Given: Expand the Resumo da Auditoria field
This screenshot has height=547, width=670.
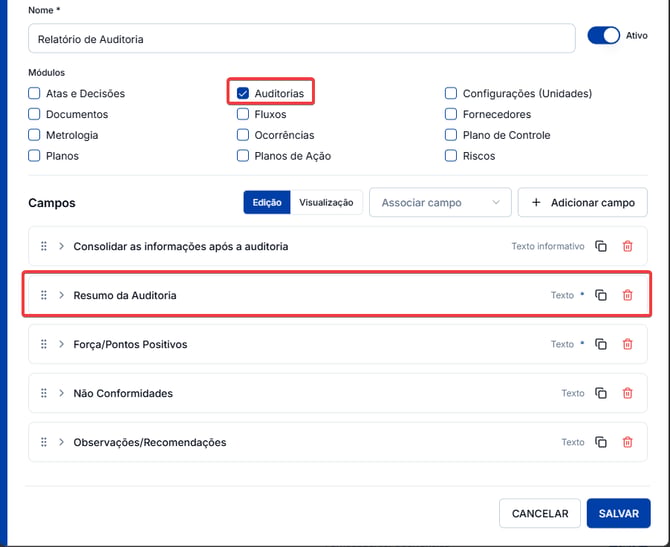Looking at the screenshot, I should (x=61, y=295).
